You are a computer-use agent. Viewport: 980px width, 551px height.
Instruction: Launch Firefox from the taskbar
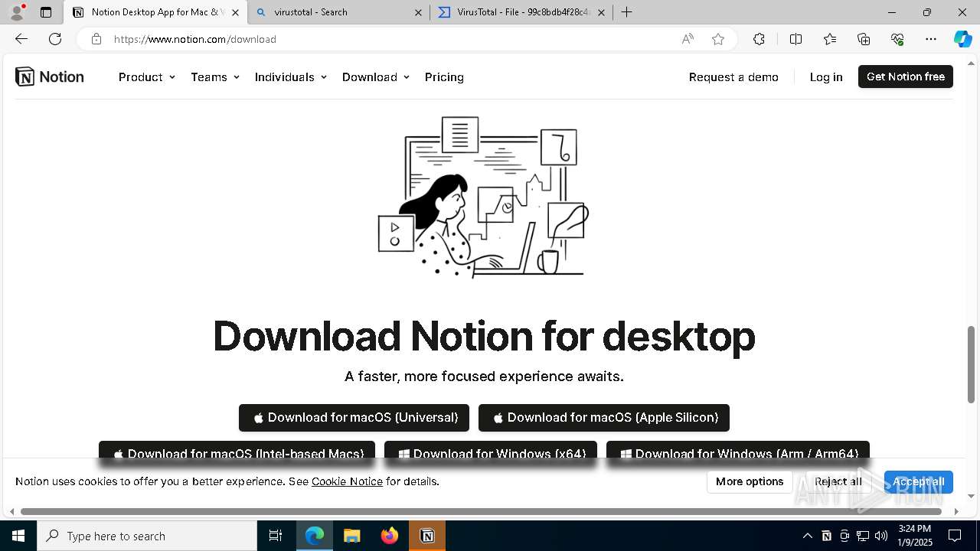pos(390,536)
